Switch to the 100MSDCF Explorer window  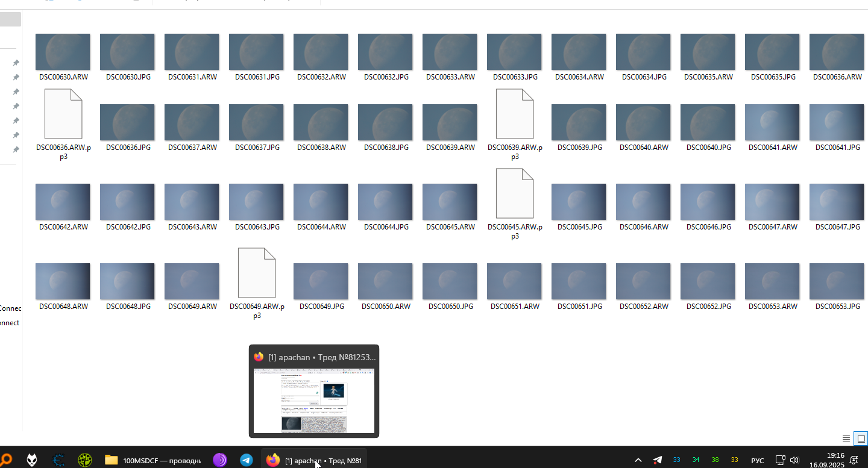pos(153,460)
